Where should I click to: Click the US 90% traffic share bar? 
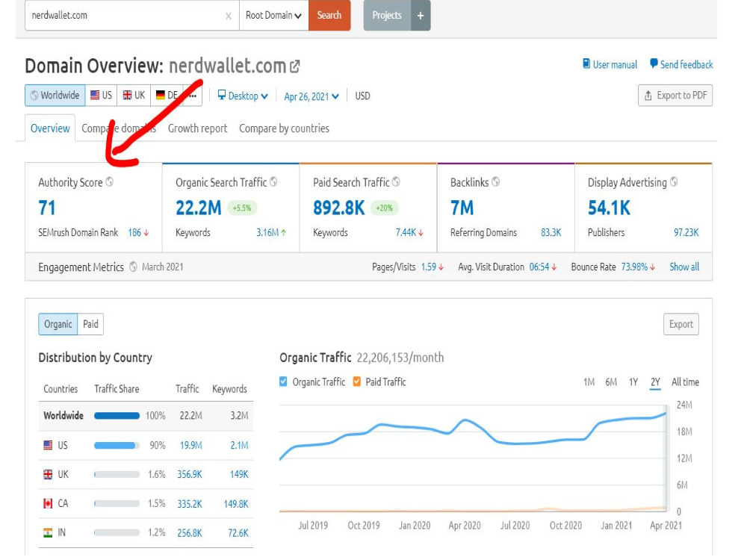click(117, 445)
